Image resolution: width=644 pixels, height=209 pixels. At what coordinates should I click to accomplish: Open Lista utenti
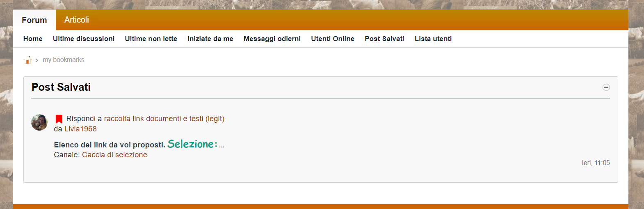[x=433, y=39]
